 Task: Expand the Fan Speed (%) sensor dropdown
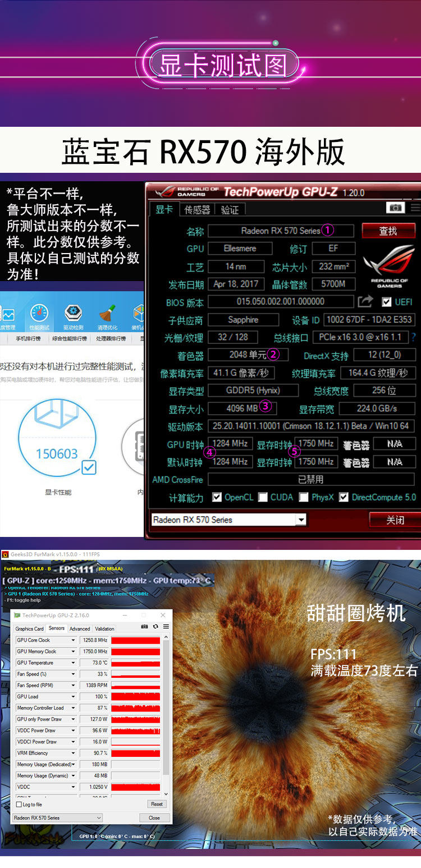coord(73,674)
